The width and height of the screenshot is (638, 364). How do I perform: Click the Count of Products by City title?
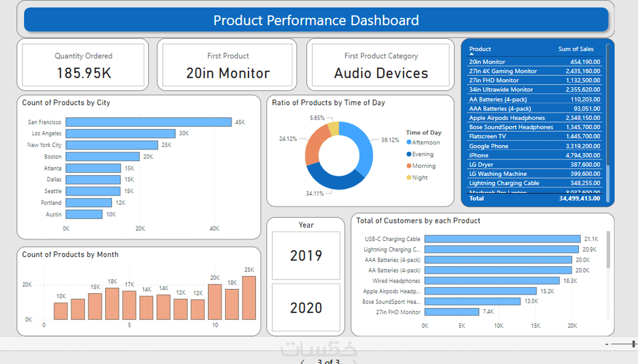pyautogui.click(x=66, y=102)
